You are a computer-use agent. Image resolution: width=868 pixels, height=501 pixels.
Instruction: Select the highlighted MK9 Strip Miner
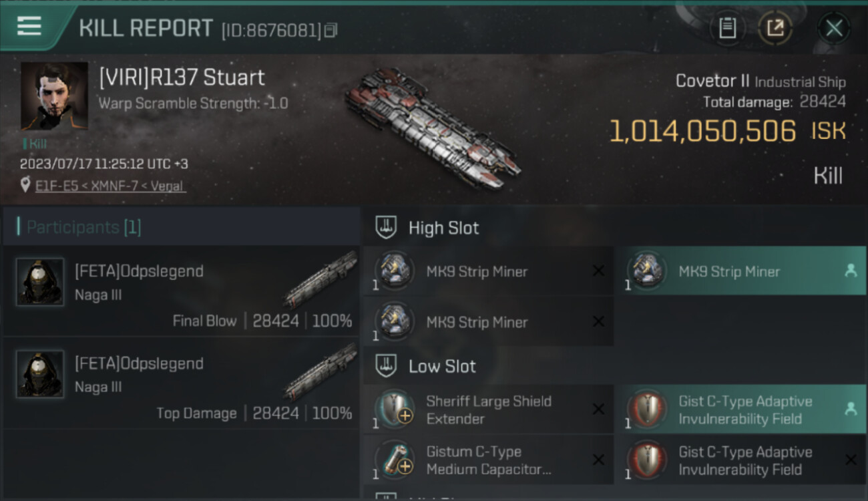click(740, 271)
